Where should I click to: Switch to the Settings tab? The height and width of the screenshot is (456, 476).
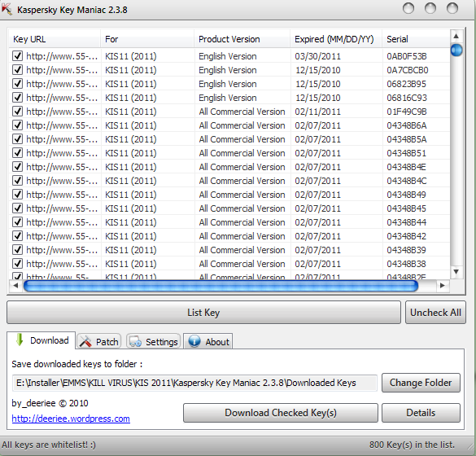click(x=154, y=341)
